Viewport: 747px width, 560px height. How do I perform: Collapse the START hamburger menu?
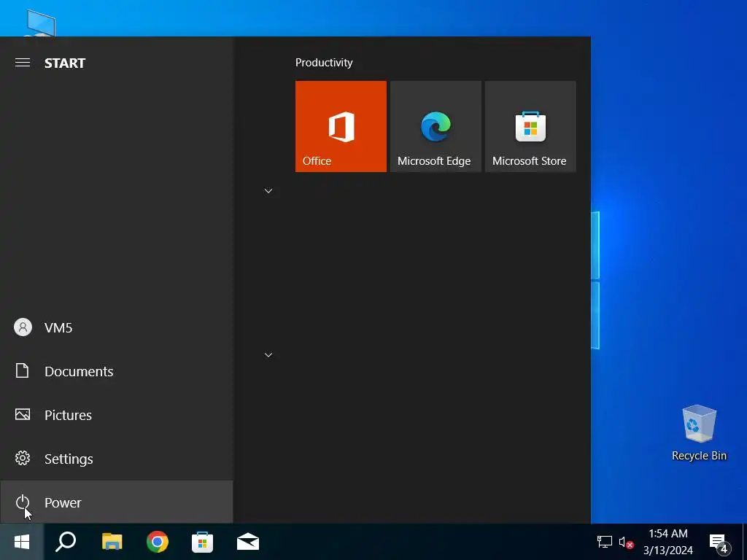point(23,63)
